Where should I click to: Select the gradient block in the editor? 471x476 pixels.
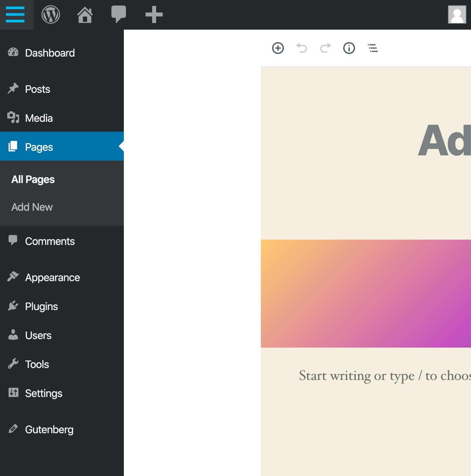click(366, 294)
